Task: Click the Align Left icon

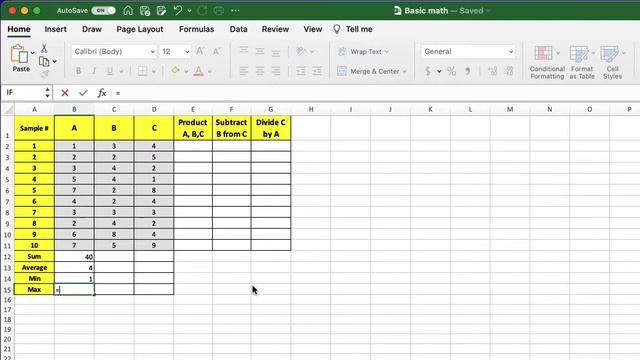Action: [x=244, y=71]
